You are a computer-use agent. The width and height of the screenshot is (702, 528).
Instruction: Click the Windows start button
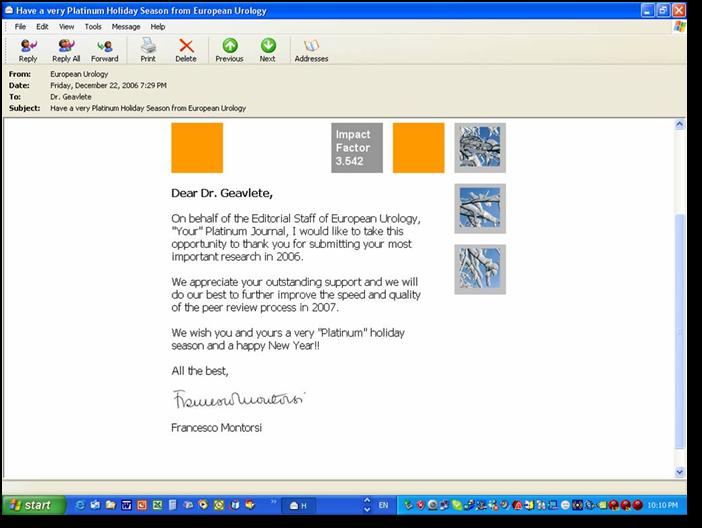coord(34,505)
